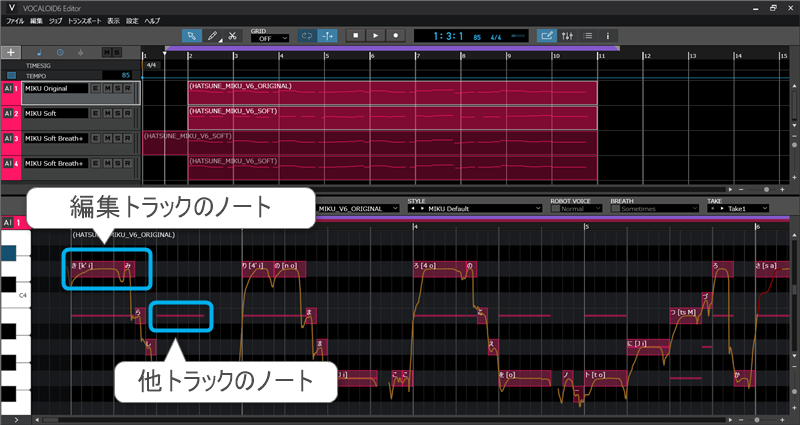
Task: Open the トランスポート menu
Action: coord(85,21)
